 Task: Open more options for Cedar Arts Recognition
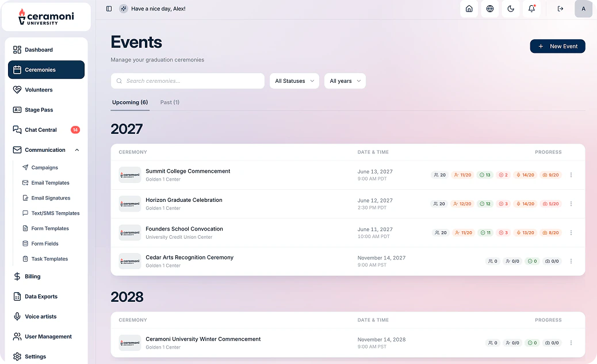571,261
